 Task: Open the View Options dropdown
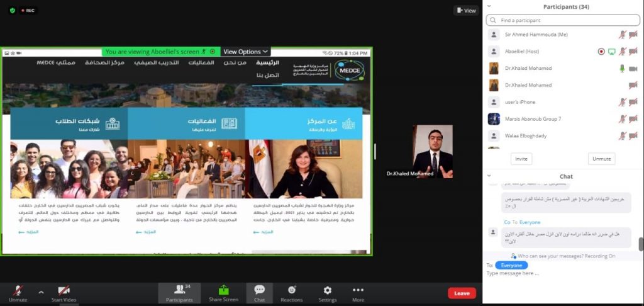click(246, 52)
